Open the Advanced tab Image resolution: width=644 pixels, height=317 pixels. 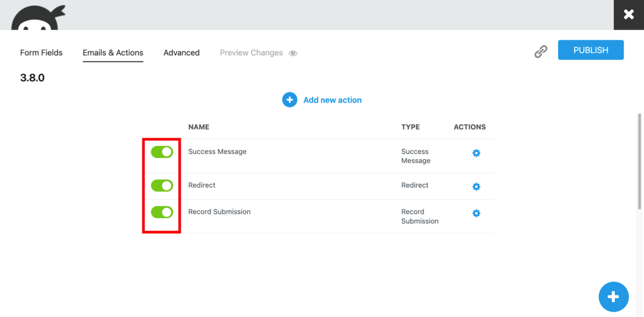tap(181, 53)
